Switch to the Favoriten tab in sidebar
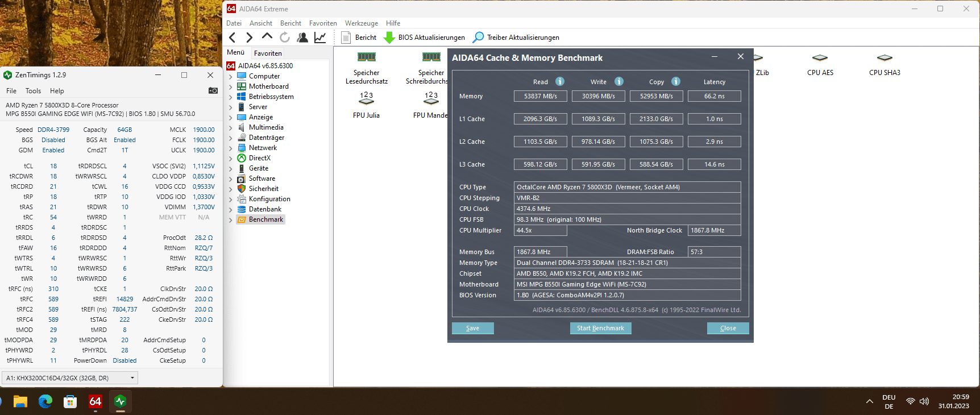The width and height of the screenshot is (980, 415). (x=268, y=53)
